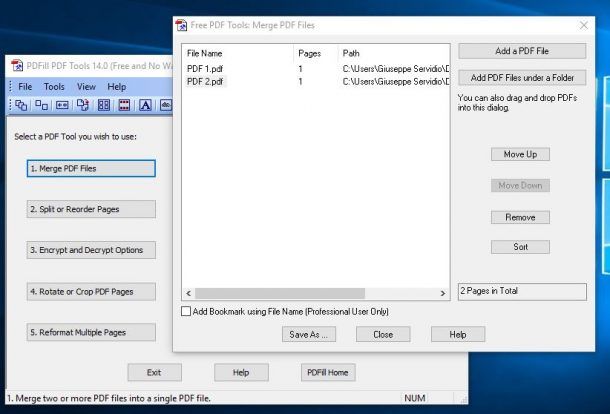Move the selected PDF up in the list
Screen dimensions: 610x414
[x=520, y=154]
